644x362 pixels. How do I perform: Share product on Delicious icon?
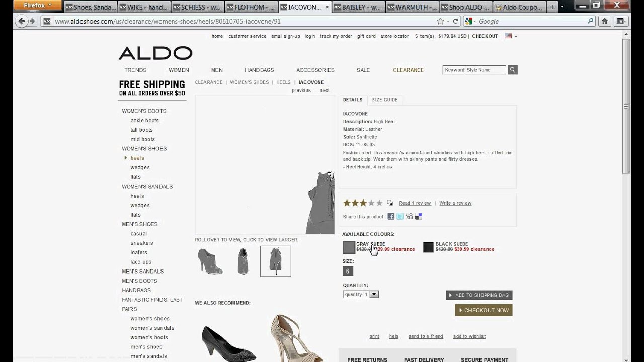point(419,216)
